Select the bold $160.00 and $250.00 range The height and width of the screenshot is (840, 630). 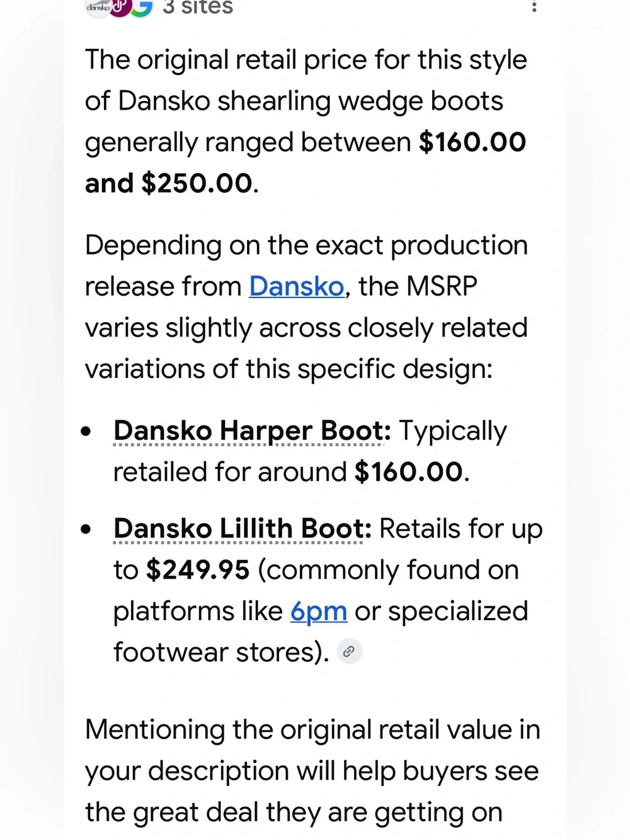tap(306, 163)
